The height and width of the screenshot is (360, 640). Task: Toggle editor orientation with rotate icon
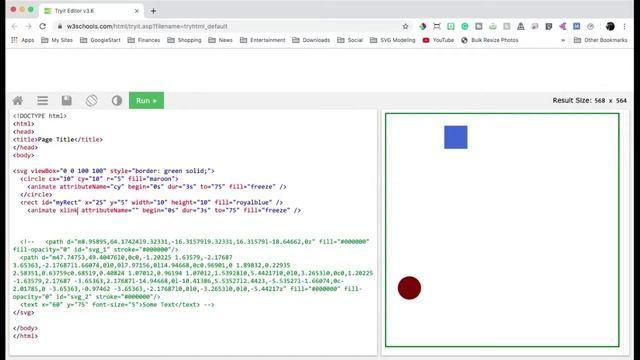91,100
